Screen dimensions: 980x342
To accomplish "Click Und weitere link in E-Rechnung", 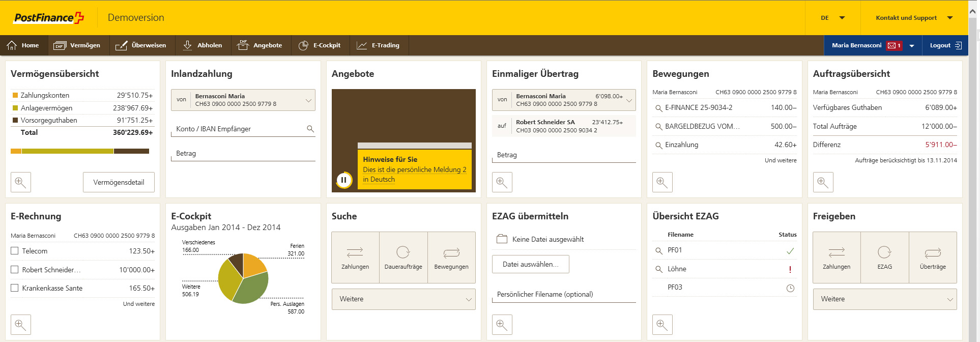I will [139, 304].
